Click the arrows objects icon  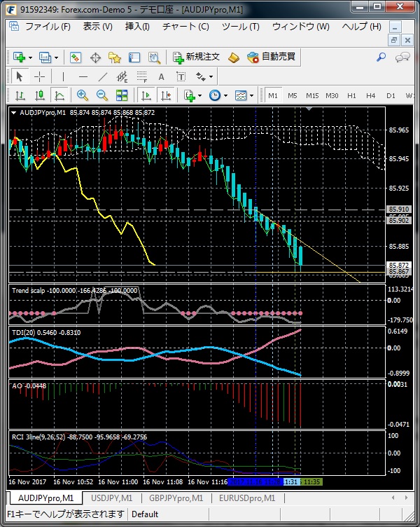point(201,76)
